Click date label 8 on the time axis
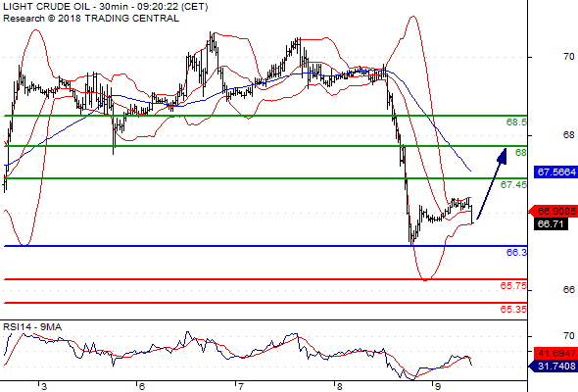The image size is (578, 392). point(339,387)
